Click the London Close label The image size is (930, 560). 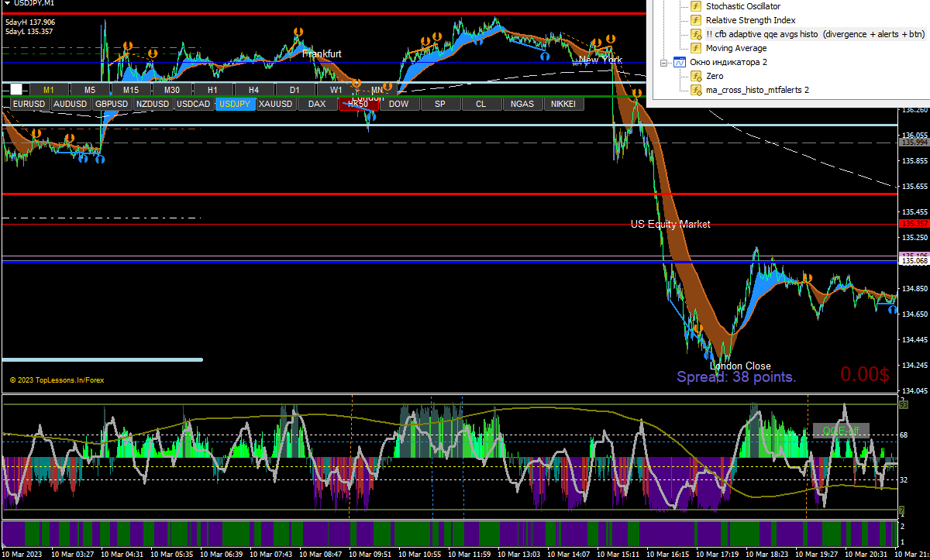tap(740, 366)
